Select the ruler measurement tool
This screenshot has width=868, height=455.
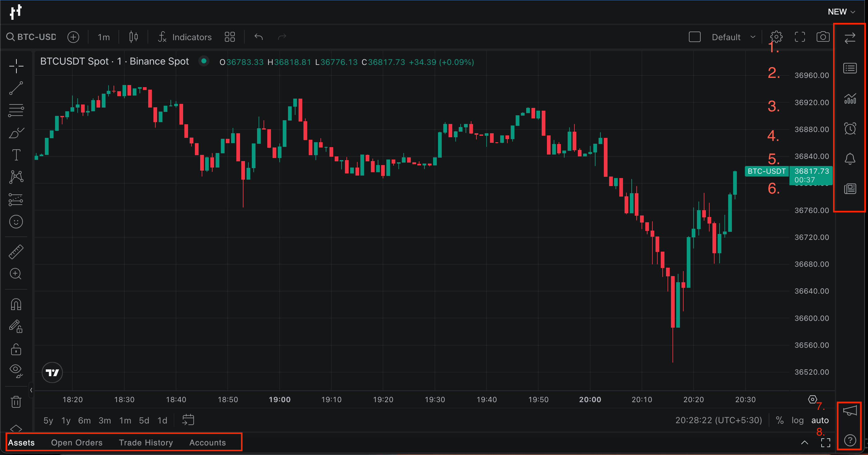coord(15,251)
